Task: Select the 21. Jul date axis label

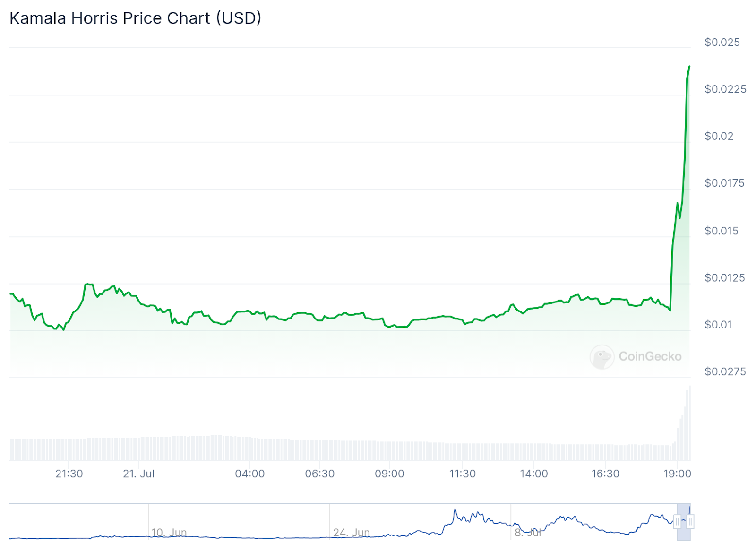Action: pos(138,474)
